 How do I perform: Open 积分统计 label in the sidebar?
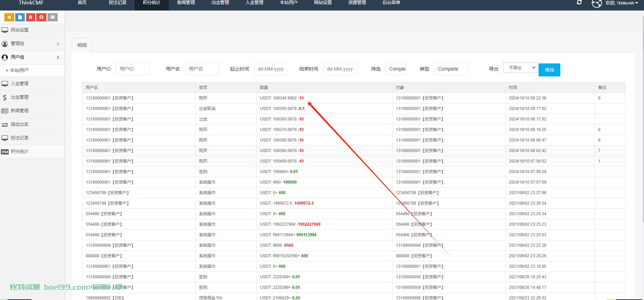pos(20,152)
